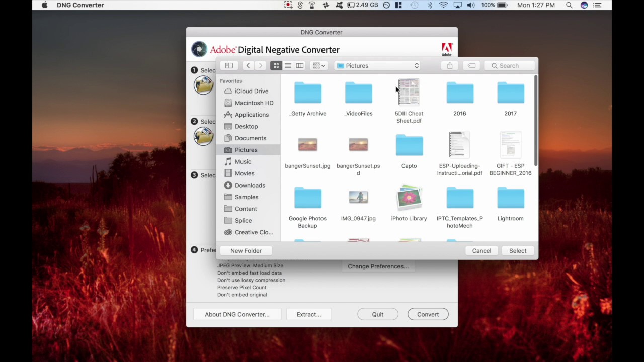Open Music in the sidebar
Image resolution: width=644 pixels, height=362 pixels.
point(249,161)
